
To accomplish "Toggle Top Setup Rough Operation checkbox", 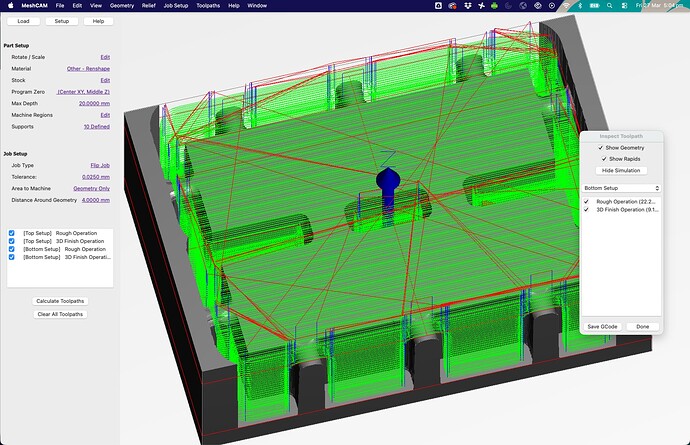I will point(12,233).
